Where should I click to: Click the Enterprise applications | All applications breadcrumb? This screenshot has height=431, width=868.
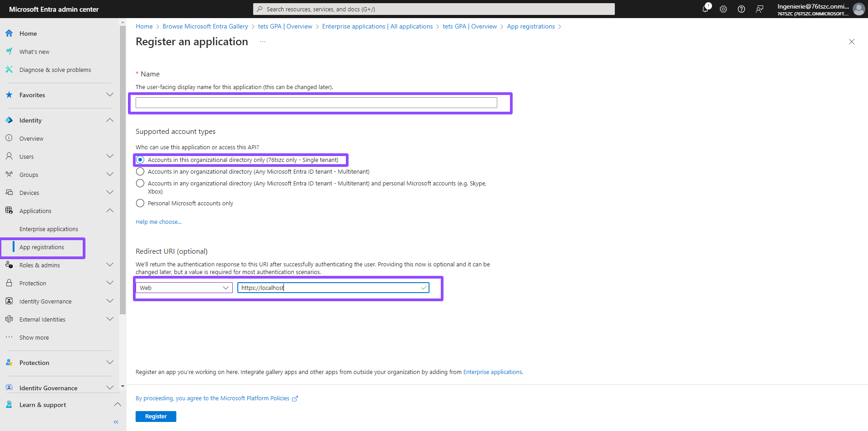(x=377, y=26)
